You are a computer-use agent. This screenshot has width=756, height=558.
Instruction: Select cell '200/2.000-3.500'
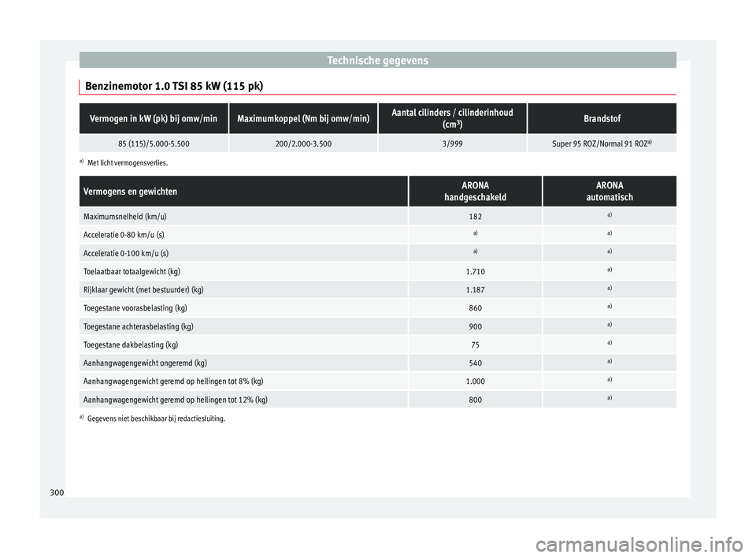[303, 144]
